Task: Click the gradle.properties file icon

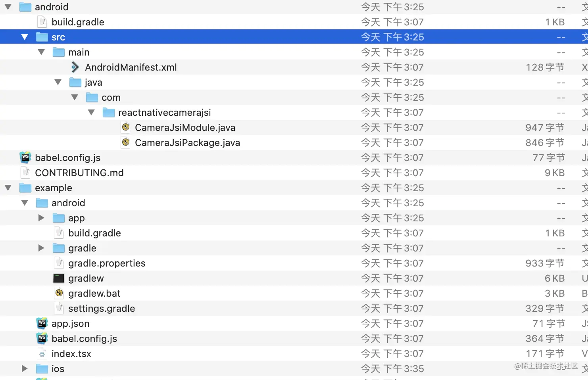Action: (x=59, y=263)
